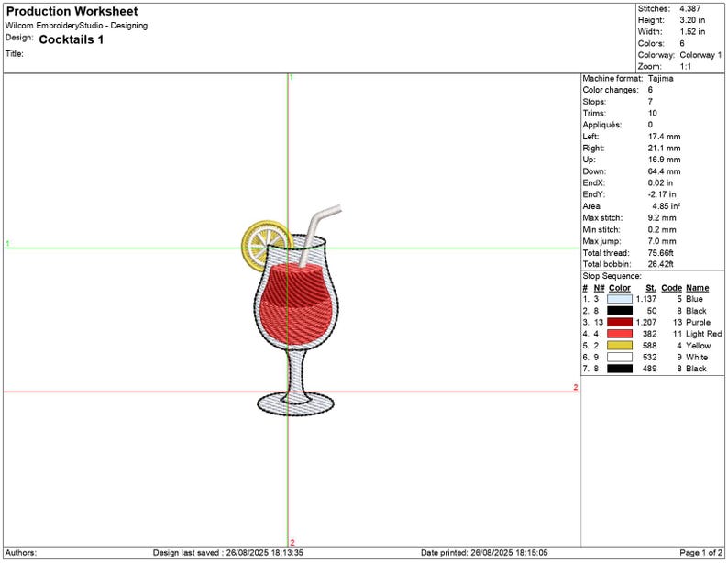Image resolution: width=728 pixels, height=563 pixels.
Task: Click the 'Stop Sequence:' heading
Action: pyautogui.click(x=612, y=276)
